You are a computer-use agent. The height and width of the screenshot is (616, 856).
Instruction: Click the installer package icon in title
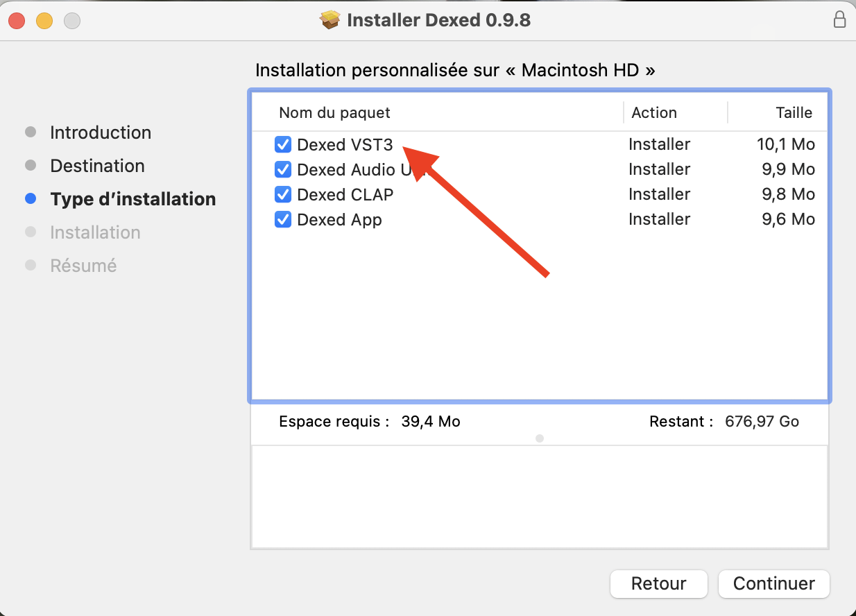click(x=330, y=19)
